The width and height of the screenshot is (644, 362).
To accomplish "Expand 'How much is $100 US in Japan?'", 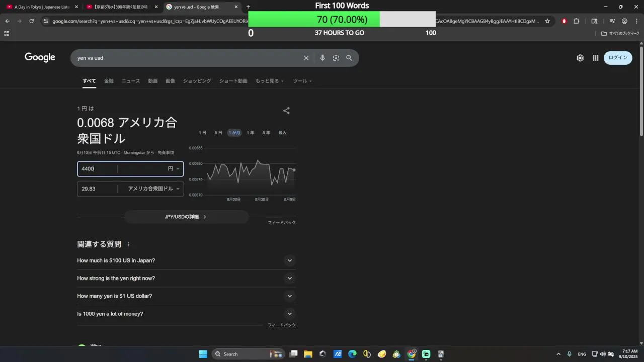I will coord(186,260).
